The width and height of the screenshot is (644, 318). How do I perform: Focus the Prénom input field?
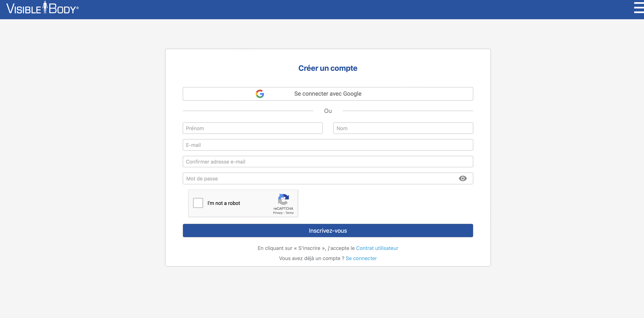click(x=253, y=128)
